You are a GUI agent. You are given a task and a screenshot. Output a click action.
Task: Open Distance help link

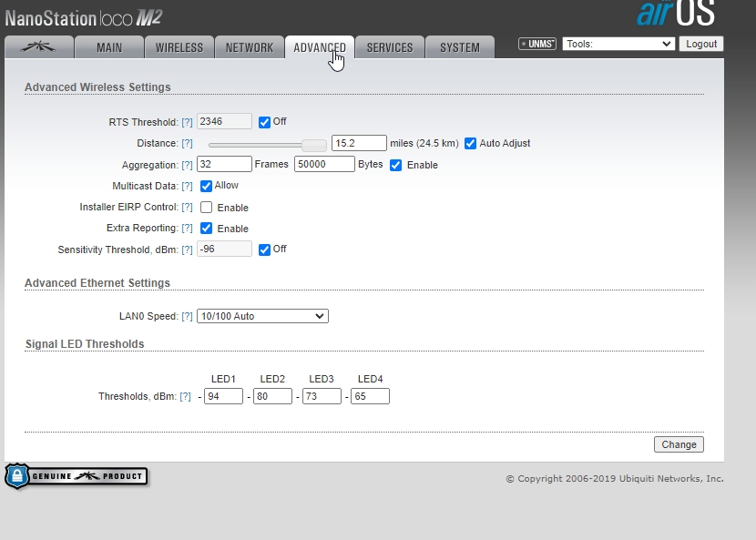(x=187, y=144)
